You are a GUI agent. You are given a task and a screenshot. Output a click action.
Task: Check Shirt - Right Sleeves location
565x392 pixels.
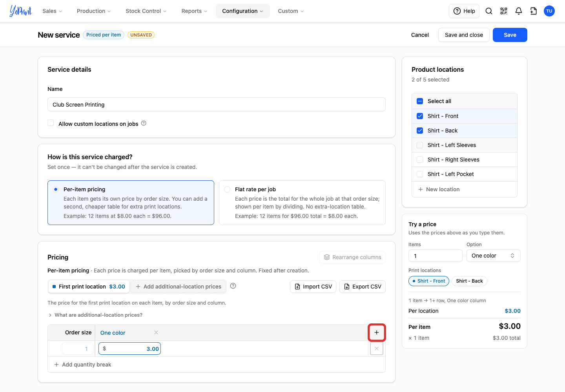[x=420, y=160]
